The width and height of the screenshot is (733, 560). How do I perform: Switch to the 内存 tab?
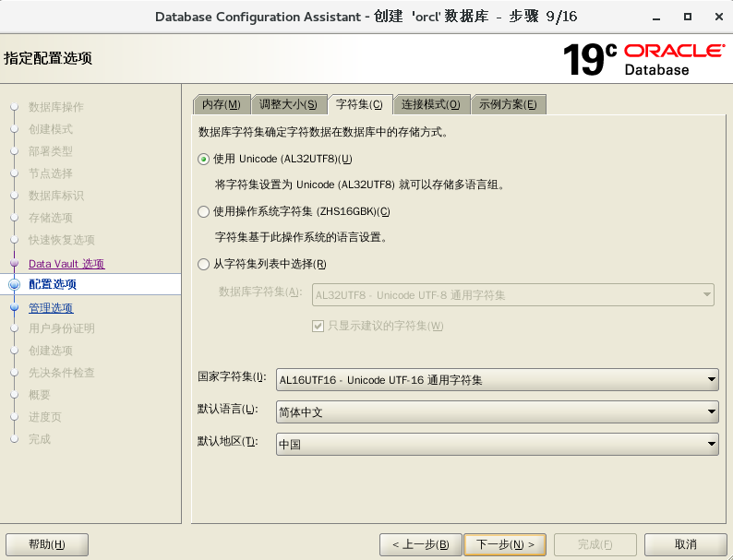(221, 104)
